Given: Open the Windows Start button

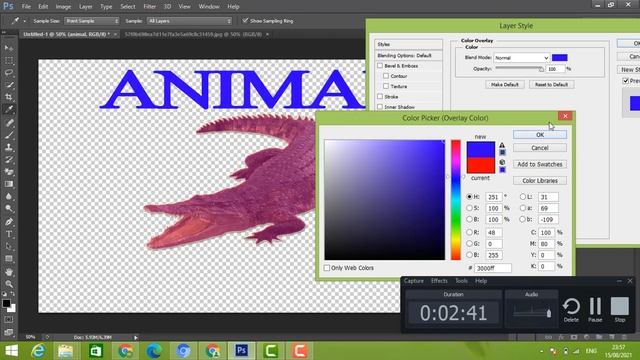Looking at the screenshot, I should (11, 351).
